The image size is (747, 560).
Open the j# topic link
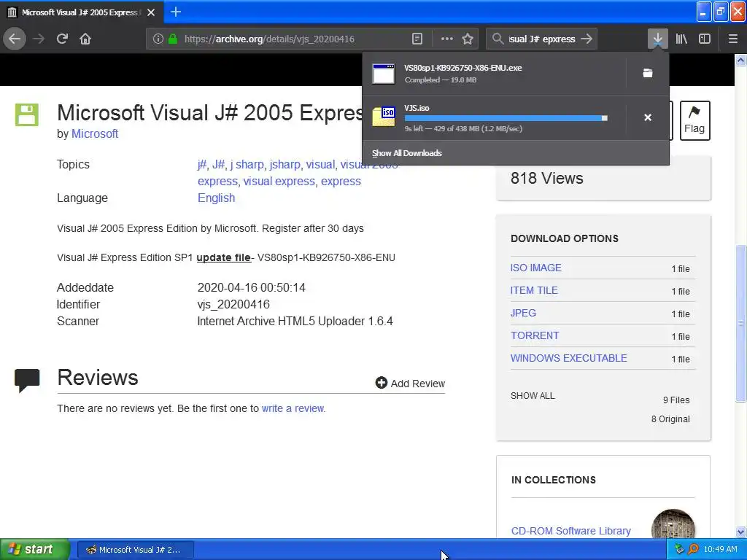pos(201,164)
